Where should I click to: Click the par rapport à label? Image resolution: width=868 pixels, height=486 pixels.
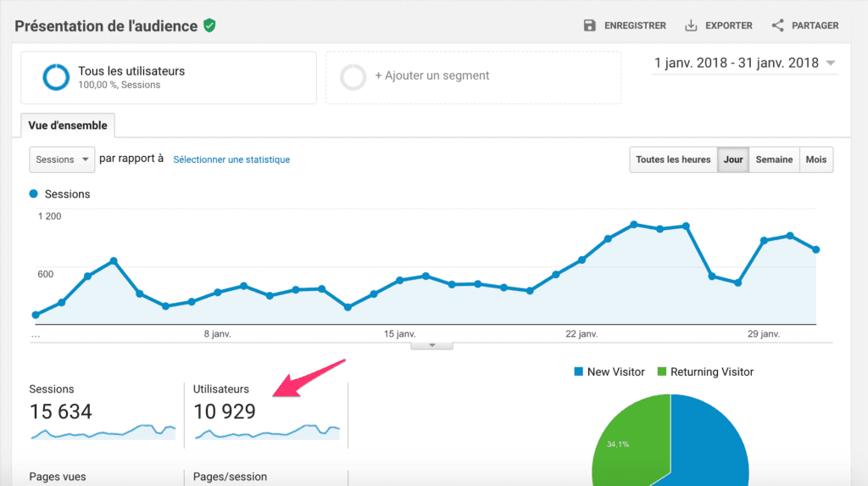[x=131, y=159]
